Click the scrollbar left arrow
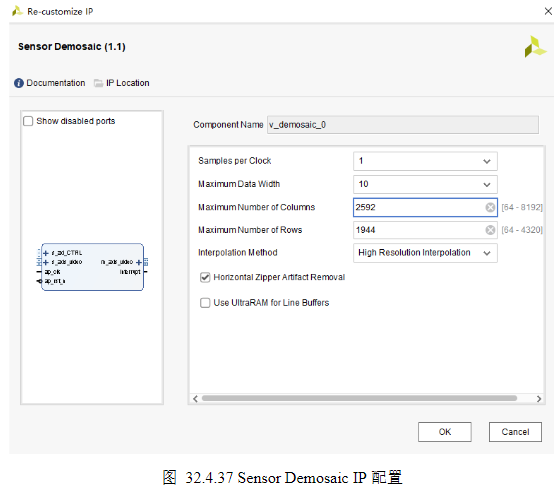The width and height of the screenshot is (560, 492). coord(195,398)
